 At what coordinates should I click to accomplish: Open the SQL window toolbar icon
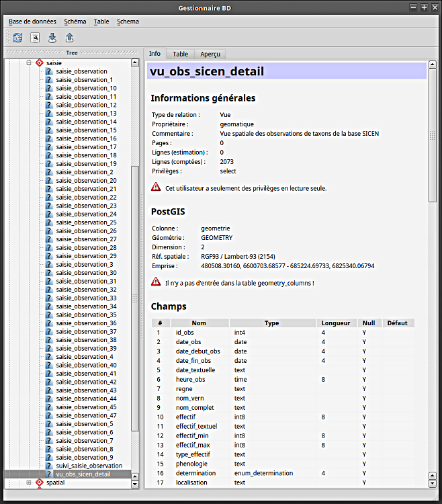click(x=35, y=38)
